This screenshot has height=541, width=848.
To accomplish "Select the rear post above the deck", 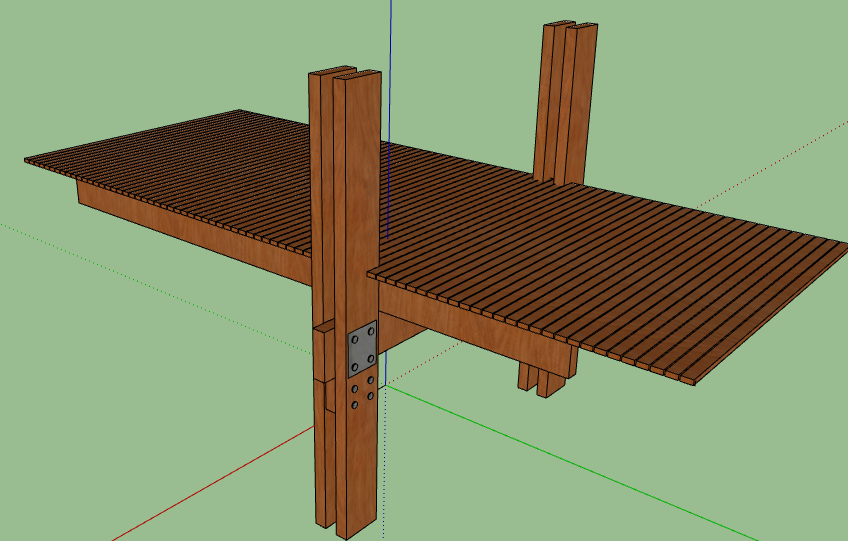I will tap(567, 100).
